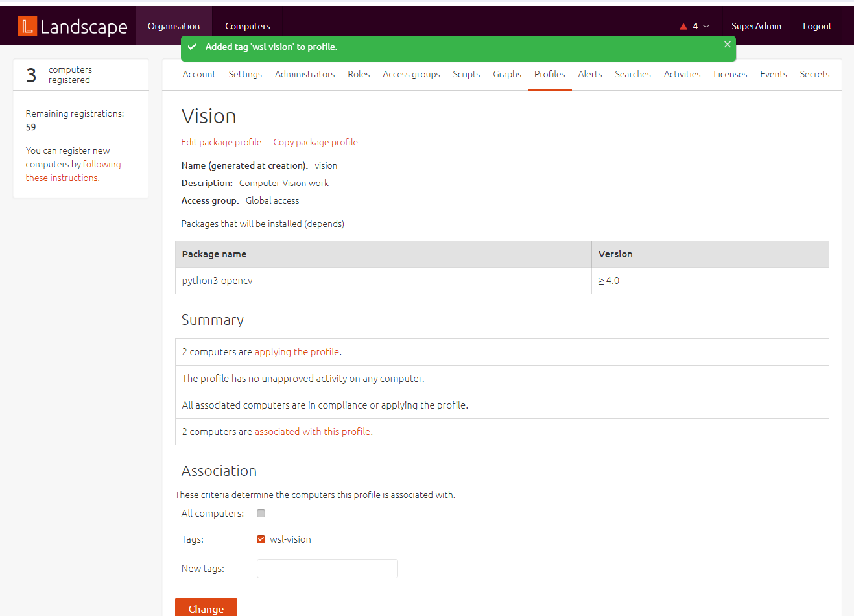Follow the registration instructions link
Screen dimensions: 854x616
[x=73, y=171]
